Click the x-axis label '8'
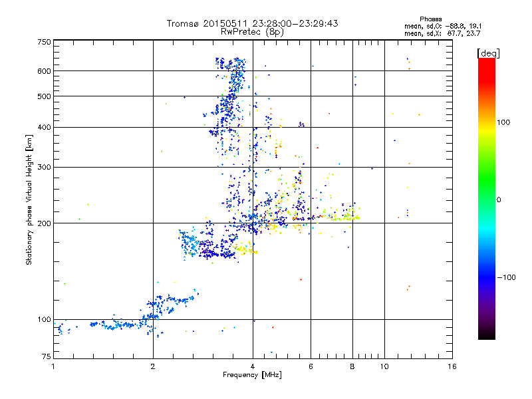The height and width of the screenshot is (399, 532). pyautogui.click(x=352, y=366)
